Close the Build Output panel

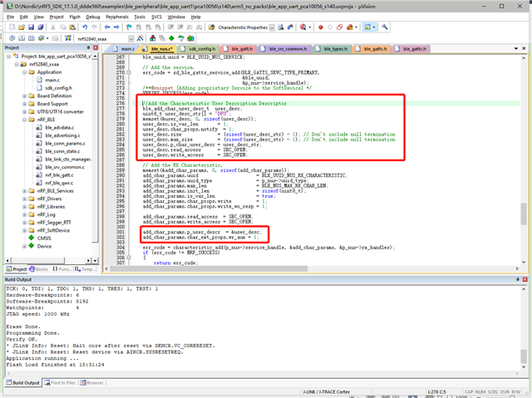click(525, 279)
